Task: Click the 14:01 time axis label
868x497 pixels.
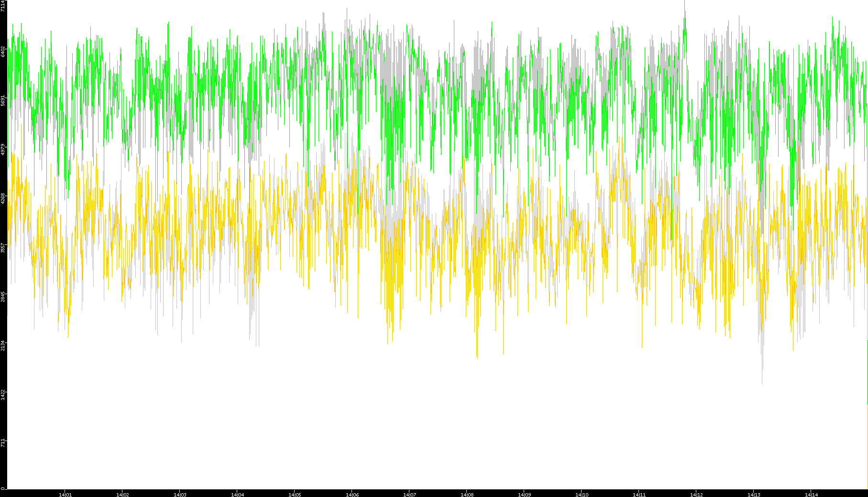Action: coord(65,494)
